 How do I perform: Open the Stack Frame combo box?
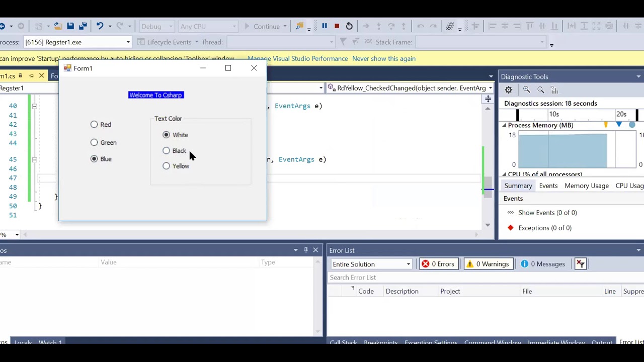coord(480,42)
